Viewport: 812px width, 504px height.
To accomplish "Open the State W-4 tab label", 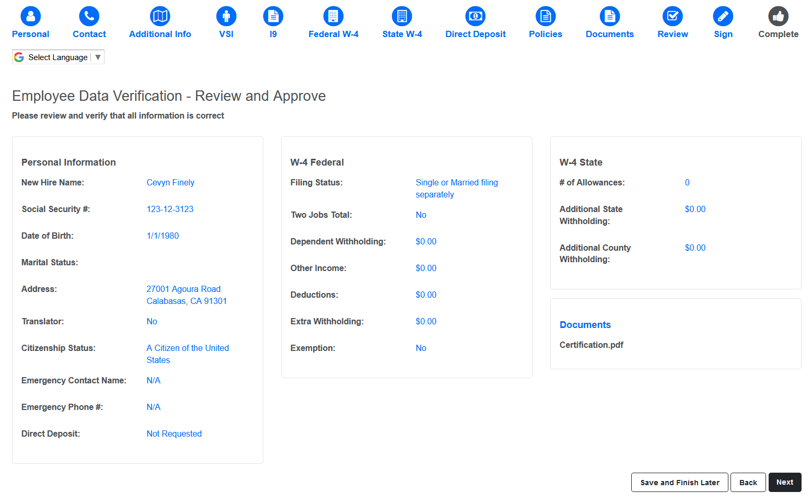I will 402,34.
